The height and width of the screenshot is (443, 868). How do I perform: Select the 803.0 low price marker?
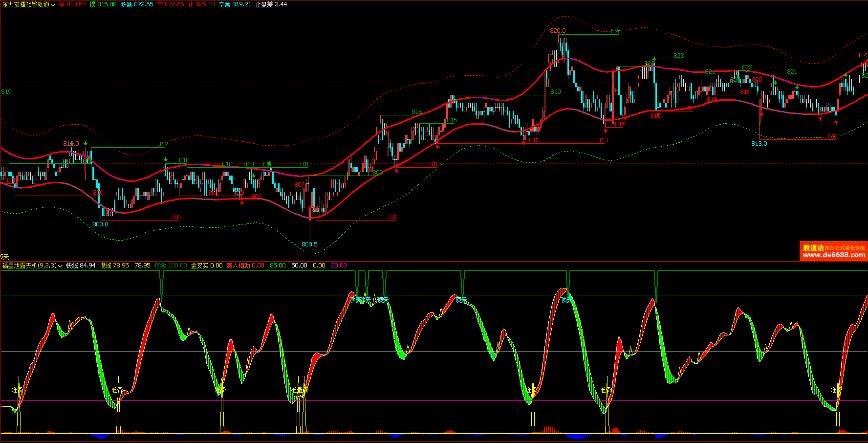point(100,224)
